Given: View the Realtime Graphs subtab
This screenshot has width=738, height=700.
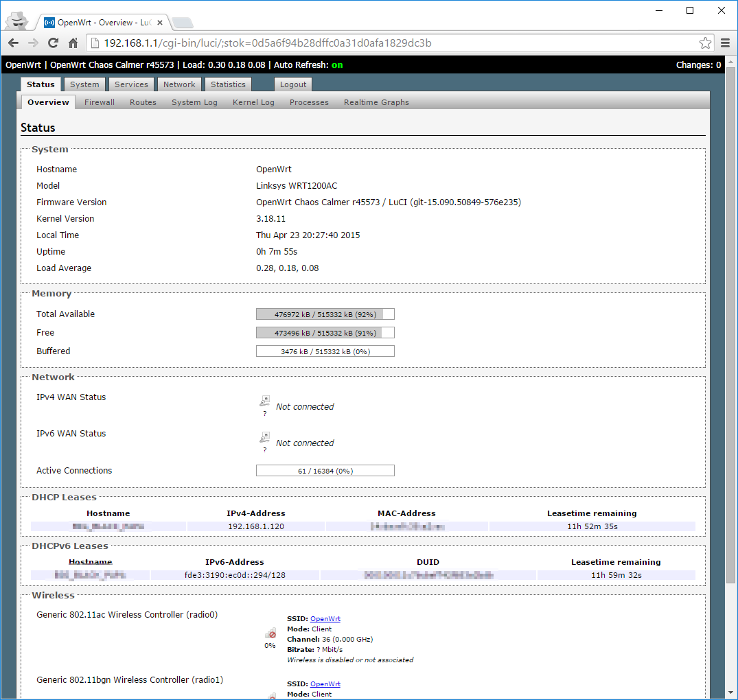Looking at the screenshot, I should coord(376,102).
